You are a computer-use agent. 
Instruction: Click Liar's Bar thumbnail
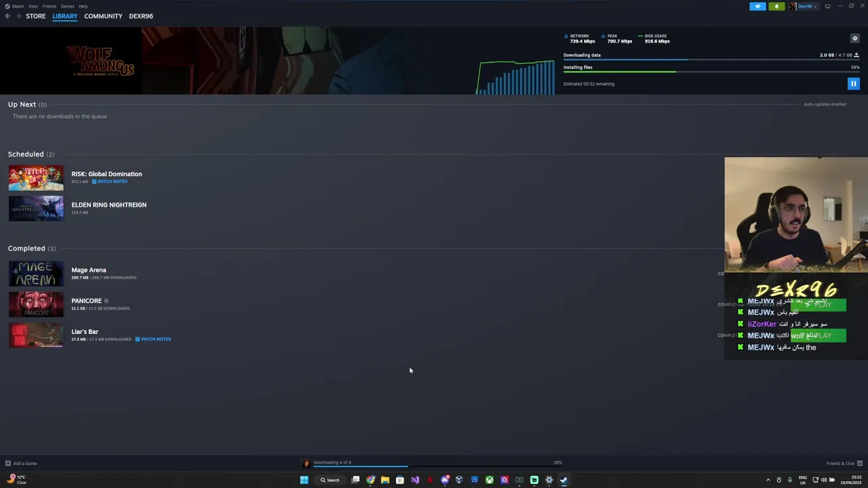click(36, 335)
